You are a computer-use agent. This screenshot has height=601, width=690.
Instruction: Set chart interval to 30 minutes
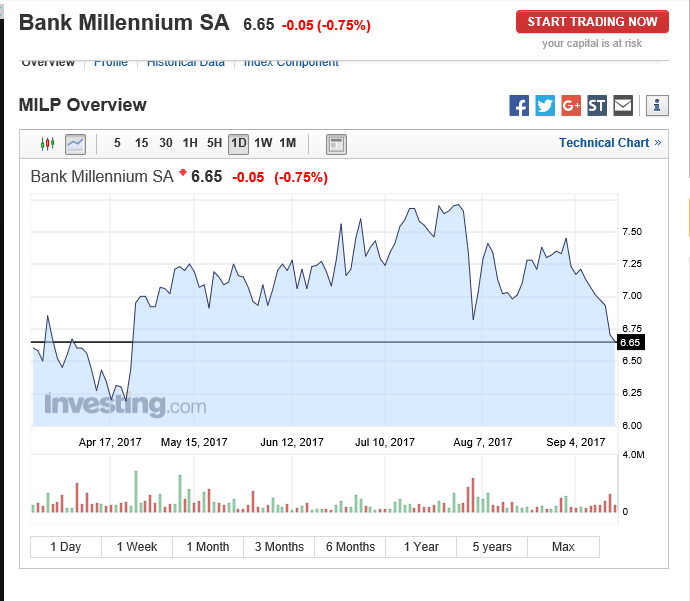click(x=165, y=143)
